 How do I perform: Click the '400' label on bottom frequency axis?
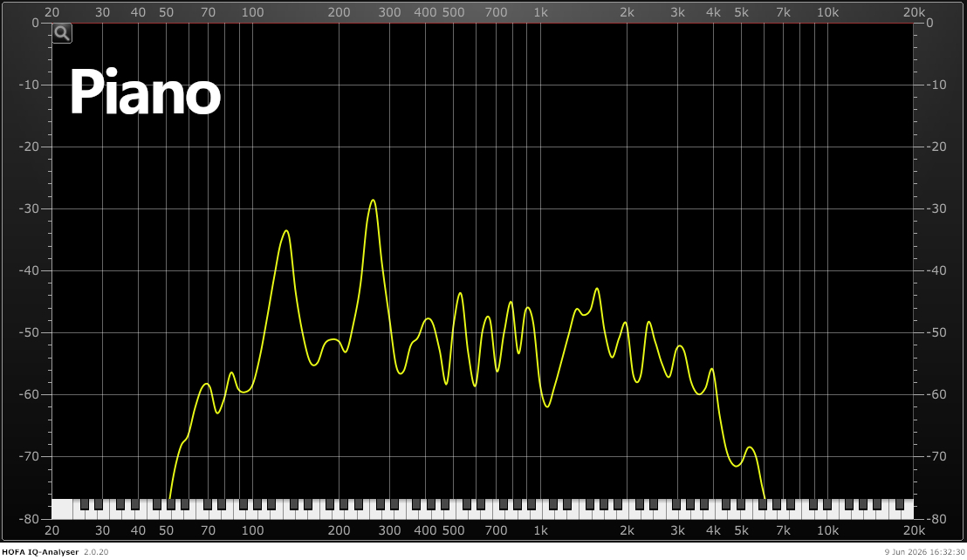pos(426,530)
